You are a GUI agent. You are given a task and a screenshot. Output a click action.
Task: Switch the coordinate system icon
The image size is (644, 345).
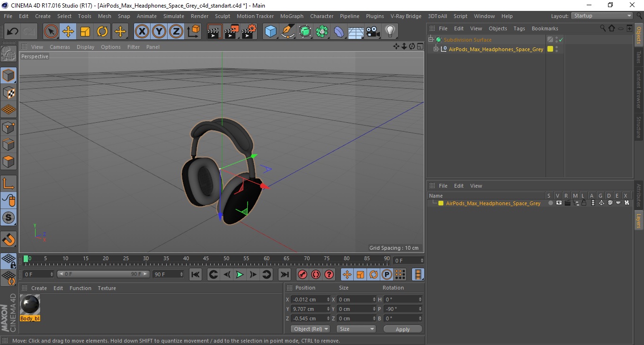pos(193,32)
